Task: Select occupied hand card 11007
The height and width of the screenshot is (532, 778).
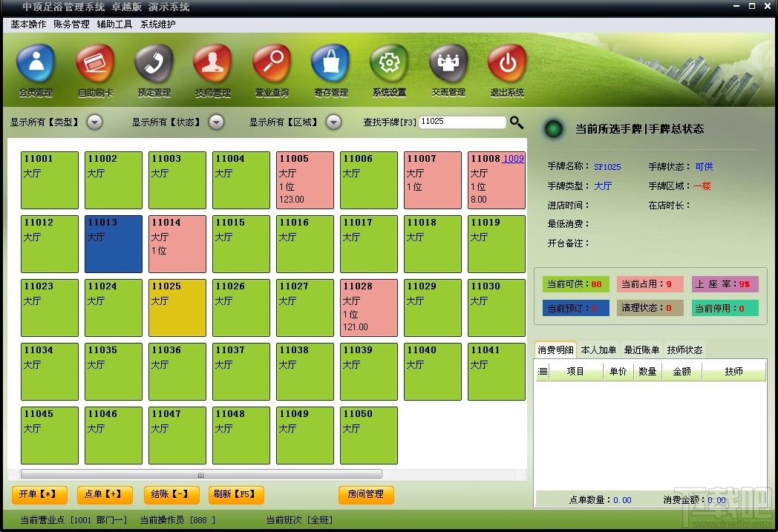Action: click(432, 180)
